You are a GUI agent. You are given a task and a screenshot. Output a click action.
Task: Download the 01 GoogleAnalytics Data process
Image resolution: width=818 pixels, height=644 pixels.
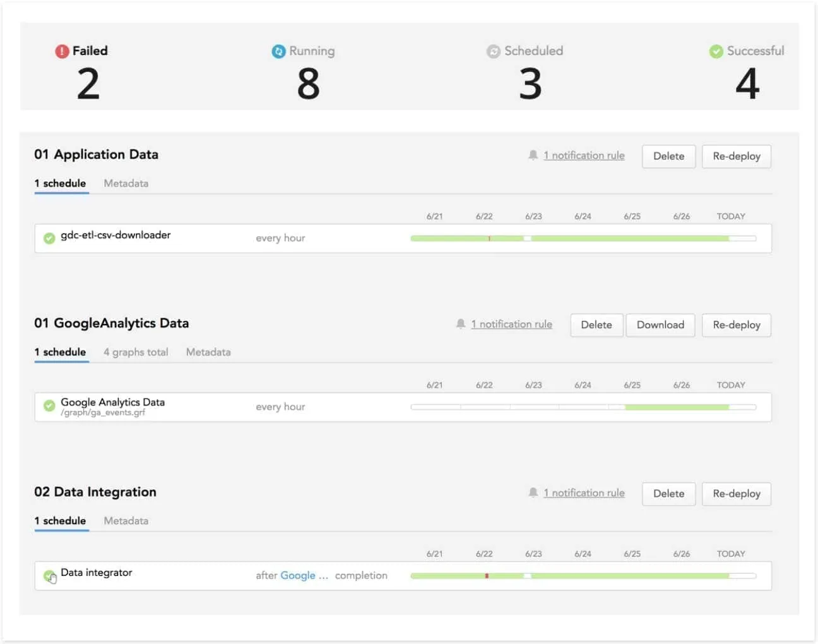point(660,325)
